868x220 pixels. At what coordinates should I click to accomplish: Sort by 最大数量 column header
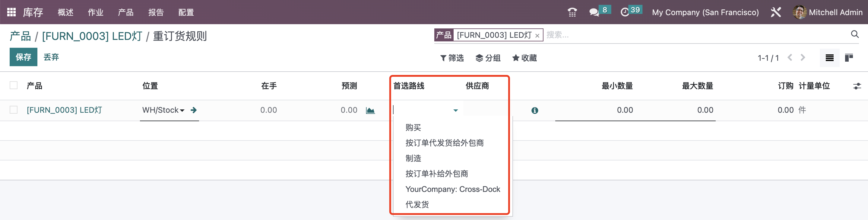[x=698, y=86]
